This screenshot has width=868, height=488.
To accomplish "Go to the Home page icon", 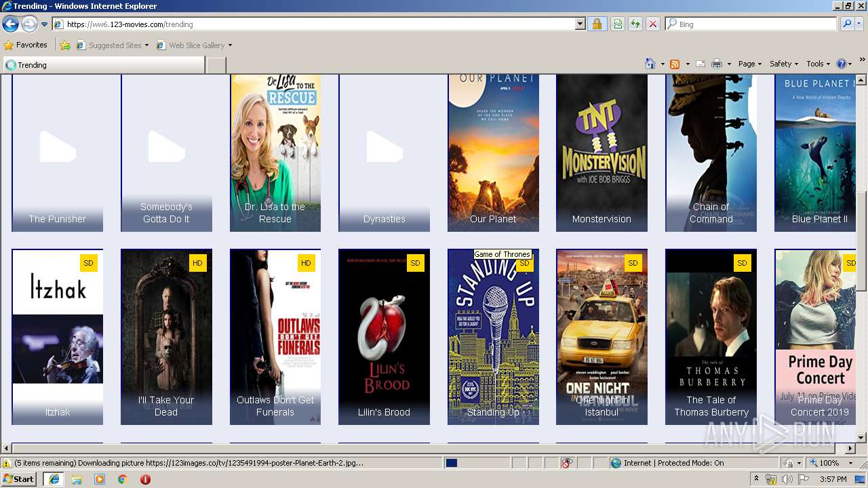I will tap(650, 64).
